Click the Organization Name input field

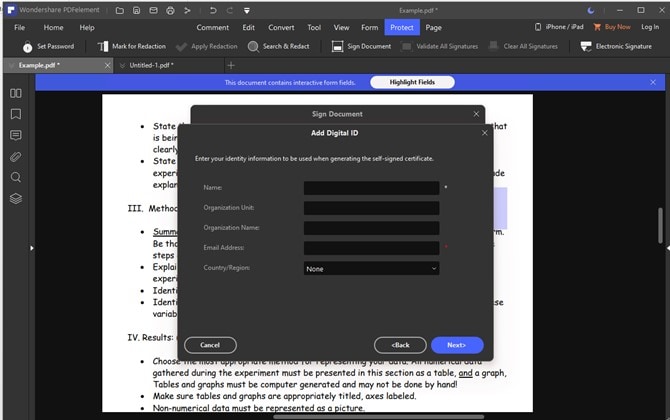(x=371, y=228)
